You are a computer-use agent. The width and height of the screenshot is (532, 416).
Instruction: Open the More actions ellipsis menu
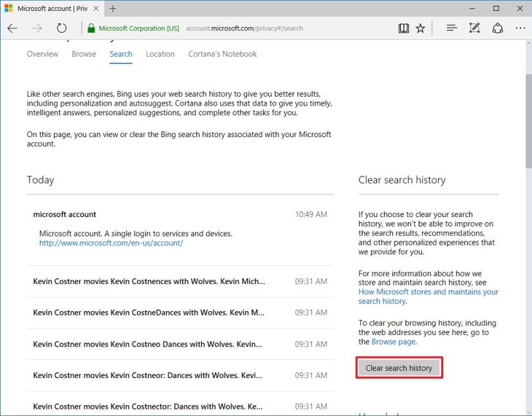point(520,28)
